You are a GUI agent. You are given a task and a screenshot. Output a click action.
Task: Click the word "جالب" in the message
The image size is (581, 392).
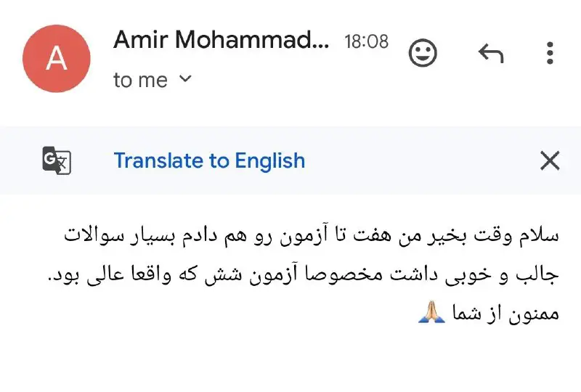click(x=542, y=275)
